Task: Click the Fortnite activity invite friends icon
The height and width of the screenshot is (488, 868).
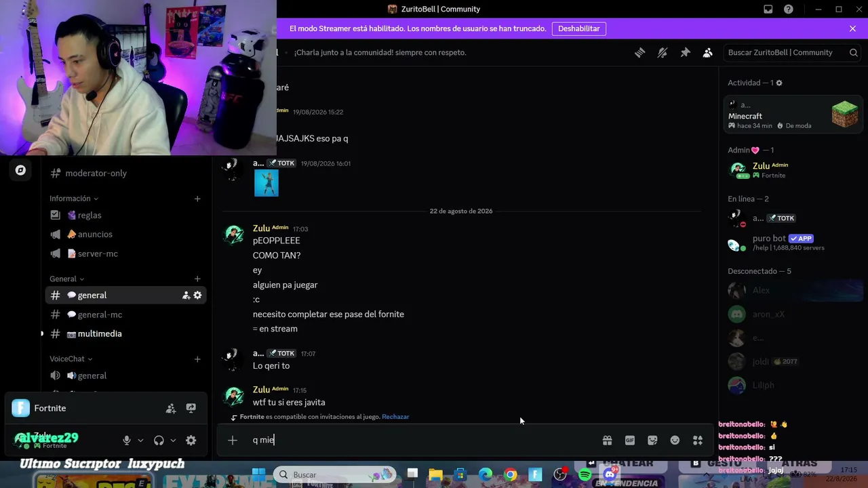Action: 171,408
